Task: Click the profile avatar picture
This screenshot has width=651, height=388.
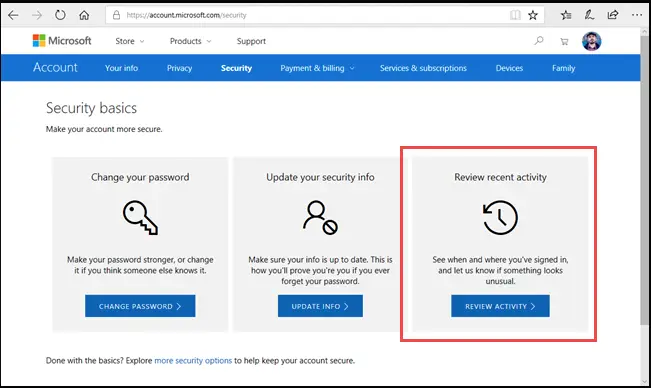Action: [x=592, y=41]
